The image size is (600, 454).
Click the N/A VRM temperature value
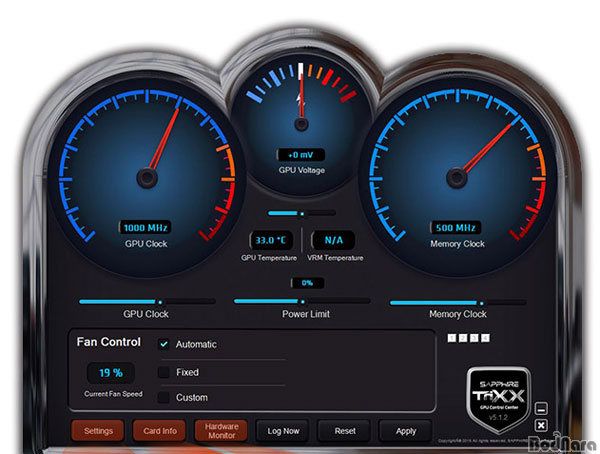coord(333,240)
